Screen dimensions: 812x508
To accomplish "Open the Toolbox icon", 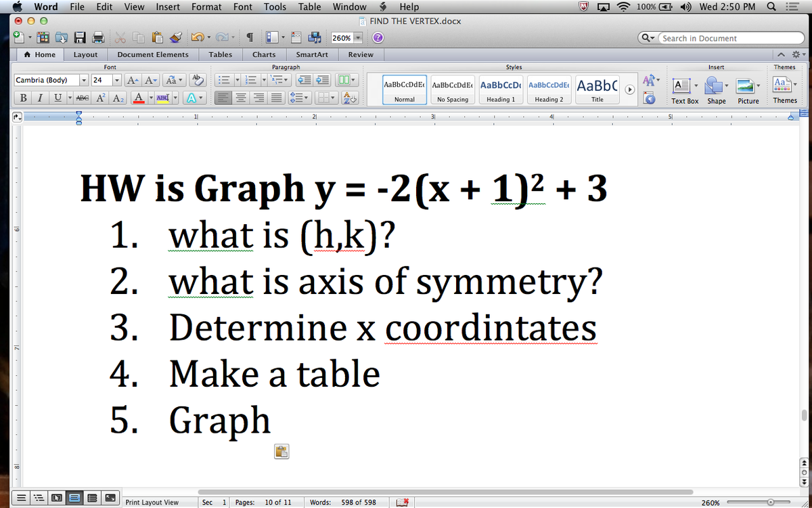I will (297, 38).
